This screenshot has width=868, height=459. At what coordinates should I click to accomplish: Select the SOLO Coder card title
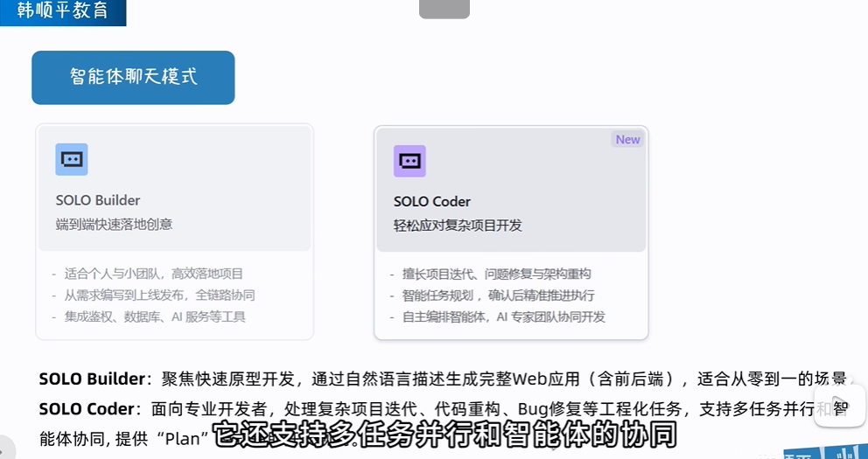coord(432,202)
